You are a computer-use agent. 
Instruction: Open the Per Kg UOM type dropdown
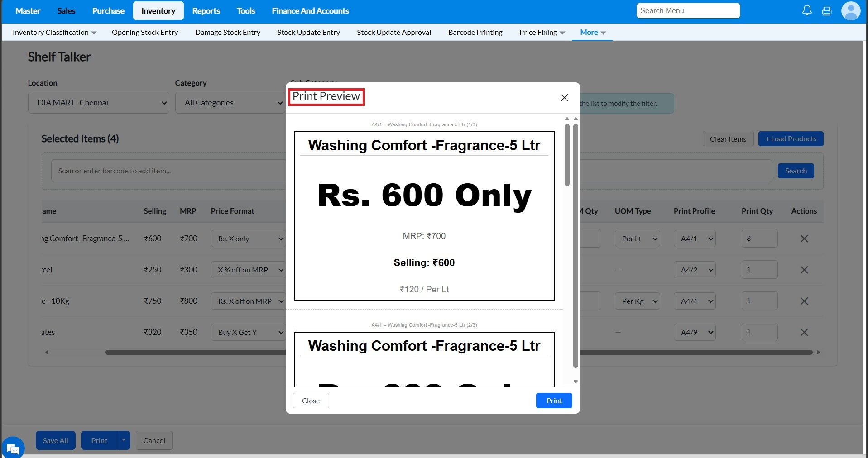point(637,301)
